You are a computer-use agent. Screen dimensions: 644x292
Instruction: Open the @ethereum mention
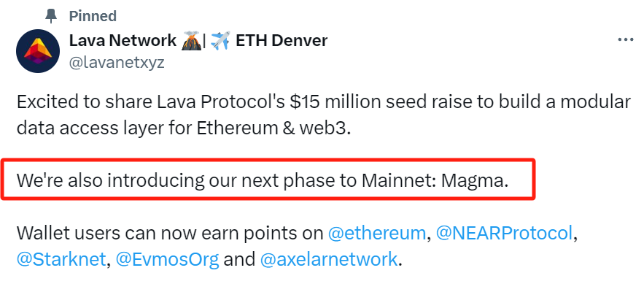(x=376, y=233)
